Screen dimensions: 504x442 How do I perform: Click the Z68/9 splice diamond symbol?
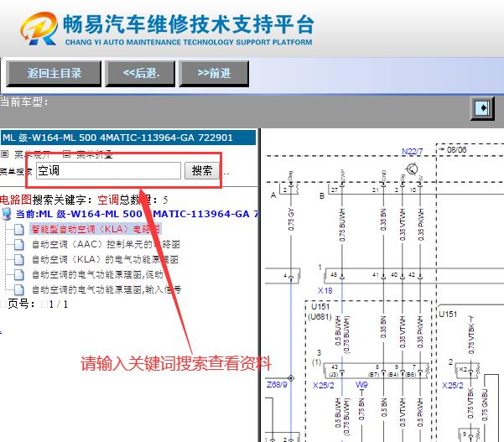pyautogui.click(x=291, y=378)
